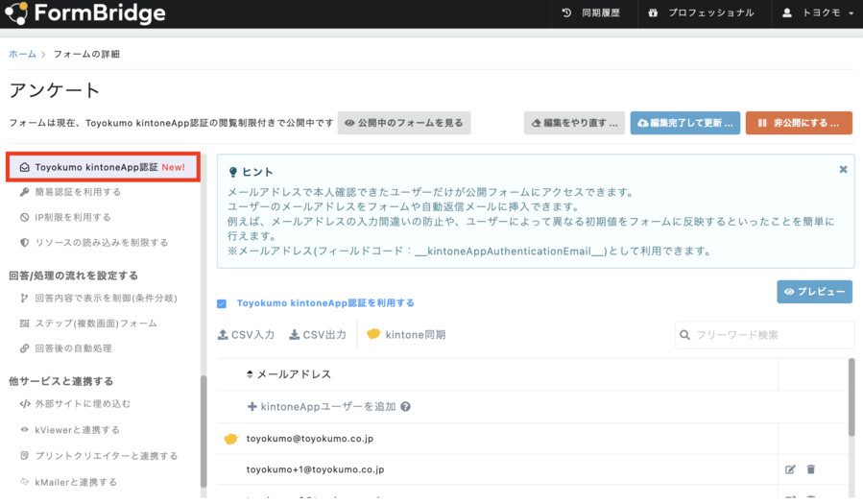
Task: Sort by メールアドレス column header
Action: (x=289, y=374)
